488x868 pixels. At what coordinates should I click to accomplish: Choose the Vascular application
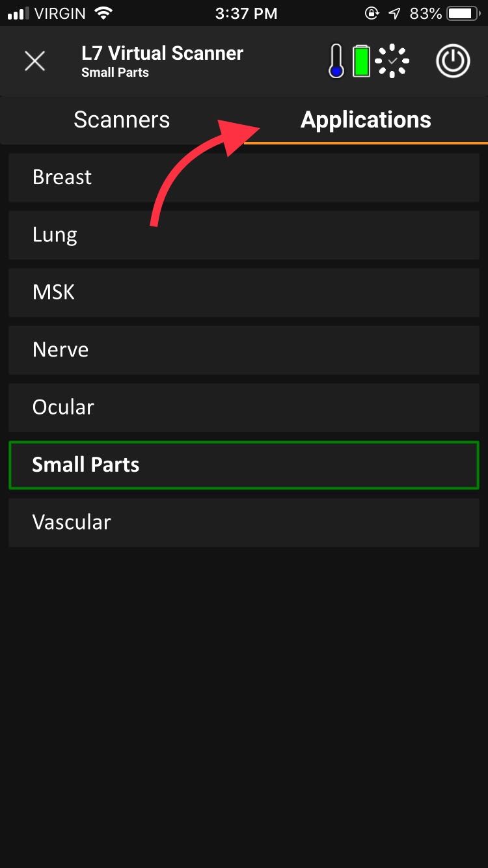[244, 522]
